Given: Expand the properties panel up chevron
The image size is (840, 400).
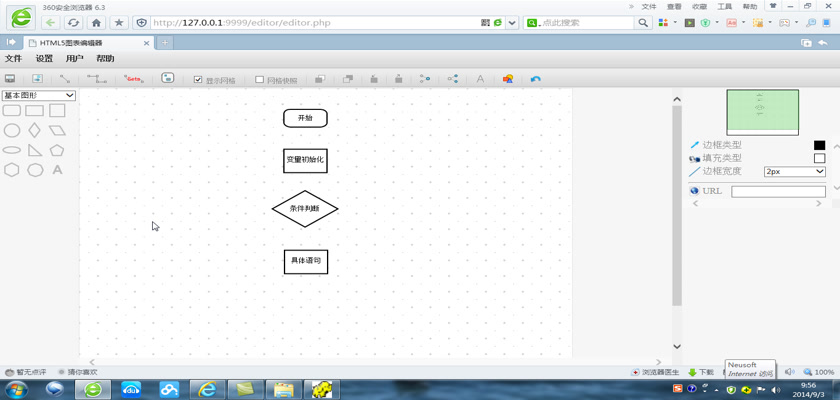Looking at the screenshot, I should click(836, 147).
